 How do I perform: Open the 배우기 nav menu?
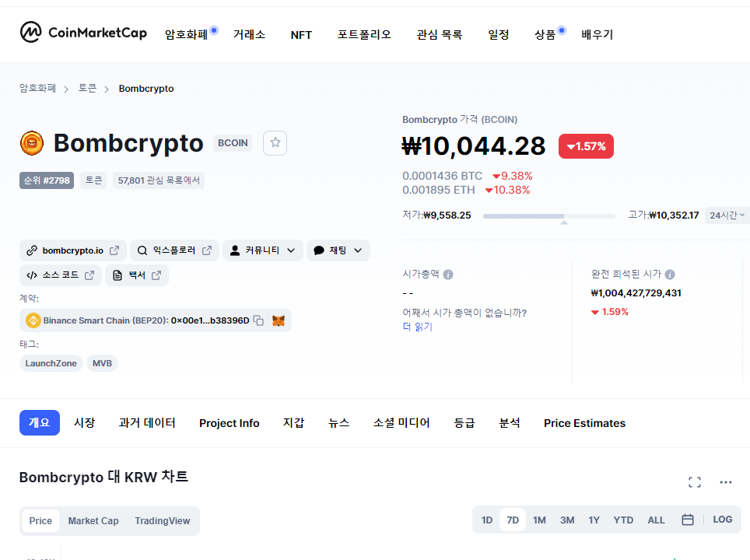(597, 35)
